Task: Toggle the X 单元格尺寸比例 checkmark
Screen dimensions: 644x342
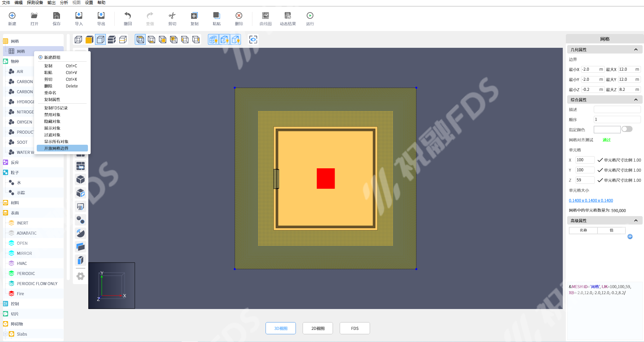Action: [600, 160]
